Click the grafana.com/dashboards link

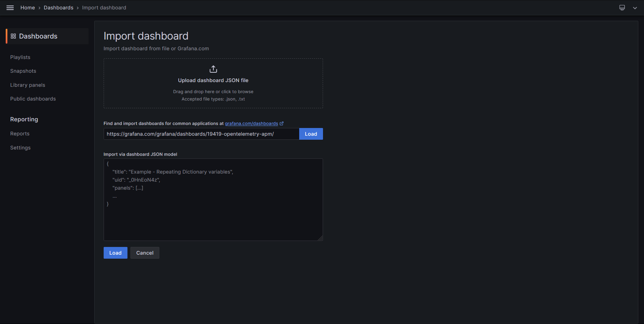[251, 124]
